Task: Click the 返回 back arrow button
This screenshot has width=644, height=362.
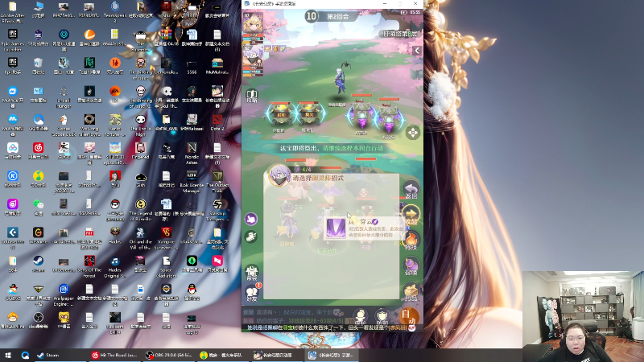Action: click(x=411, y=190)
